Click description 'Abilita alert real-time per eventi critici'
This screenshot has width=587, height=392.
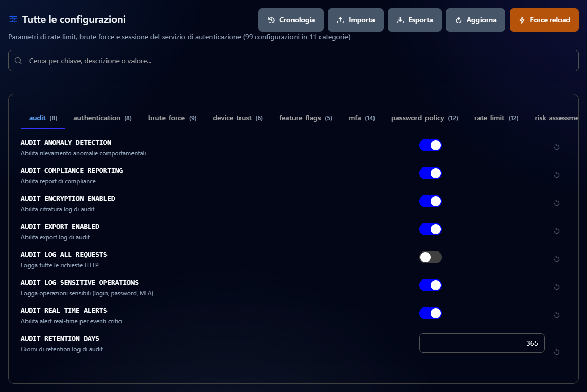coord(72,321)
